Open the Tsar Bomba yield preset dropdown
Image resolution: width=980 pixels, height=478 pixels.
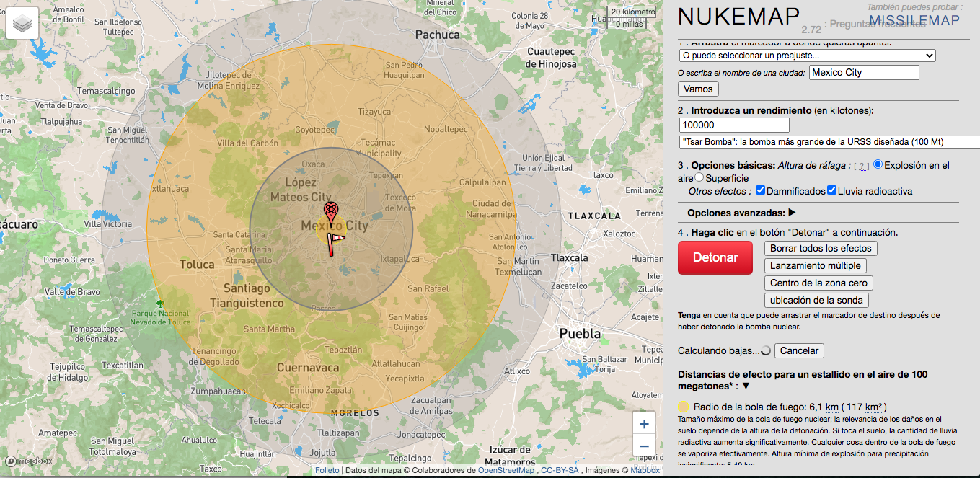829,142
